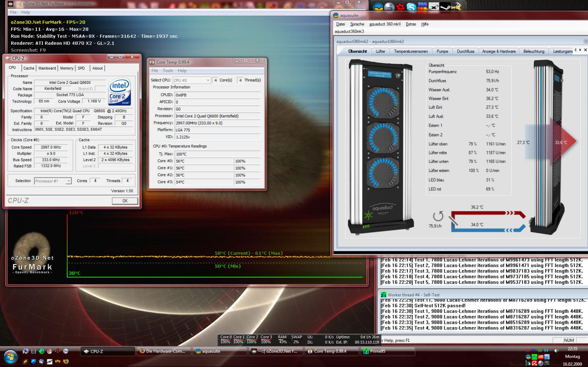Image resolution: width=588 pixels, height=367 pixels.
Task: Switch to the CPU-Z taskbar button
Action: point(108,351)
